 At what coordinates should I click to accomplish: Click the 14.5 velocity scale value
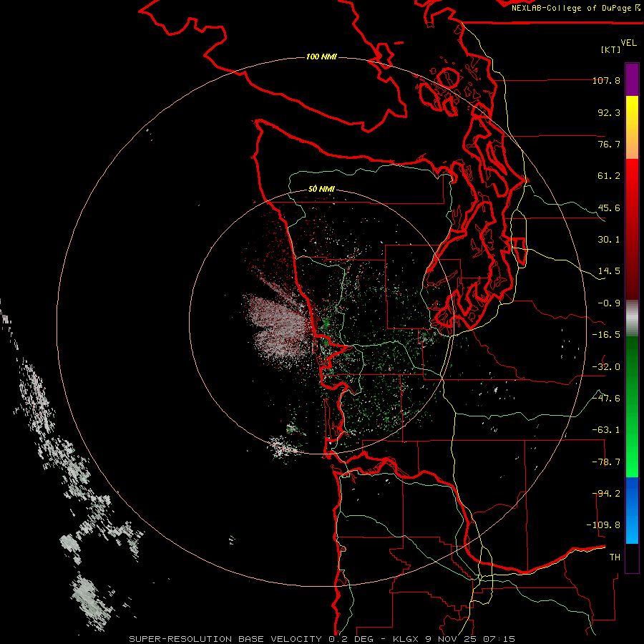[x=609, y=271]
